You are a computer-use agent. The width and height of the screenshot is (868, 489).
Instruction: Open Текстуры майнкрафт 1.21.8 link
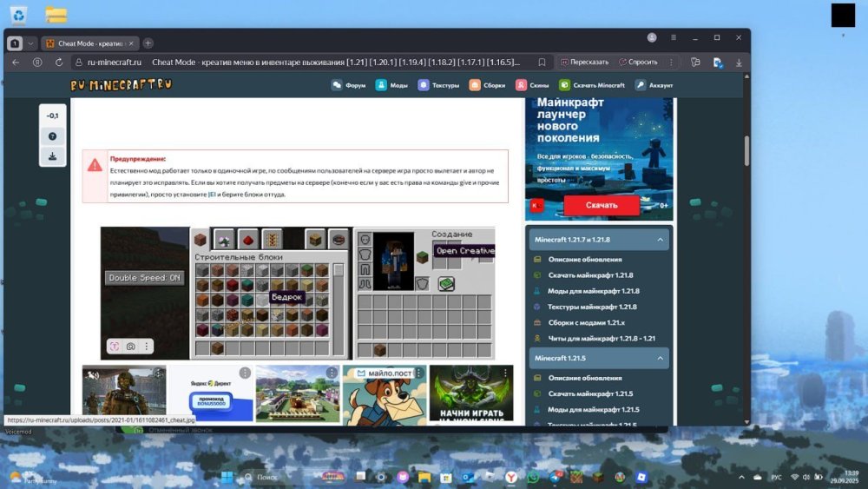pyautogui.click(x=592, y=307)
